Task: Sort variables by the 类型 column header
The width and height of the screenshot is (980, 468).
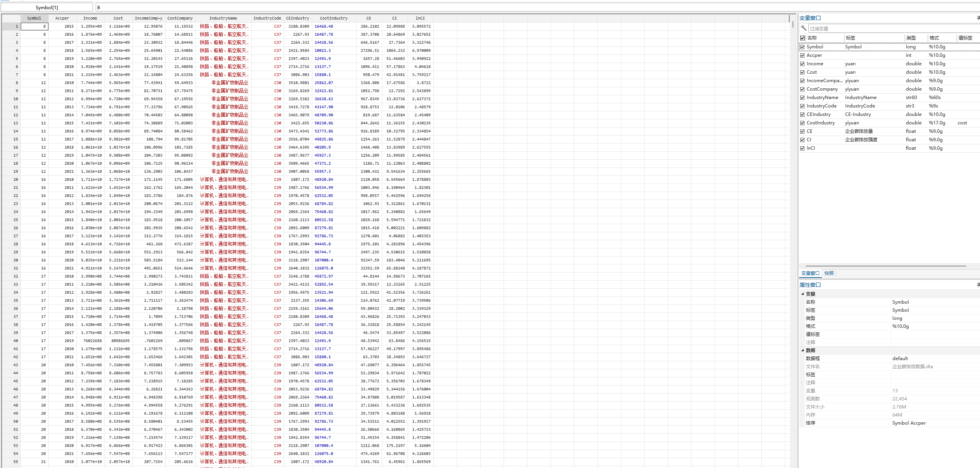Action: click(x=911, y=38)
